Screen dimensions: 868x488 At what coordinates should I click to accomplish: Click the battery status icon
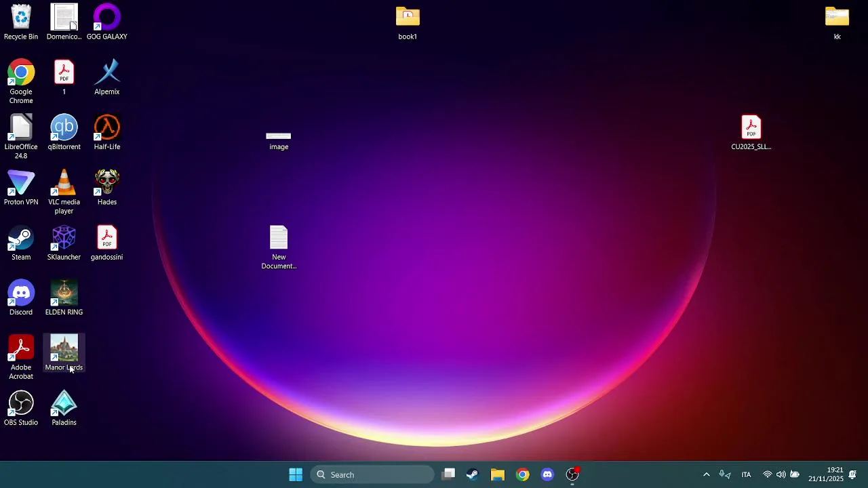coord(795,474)
